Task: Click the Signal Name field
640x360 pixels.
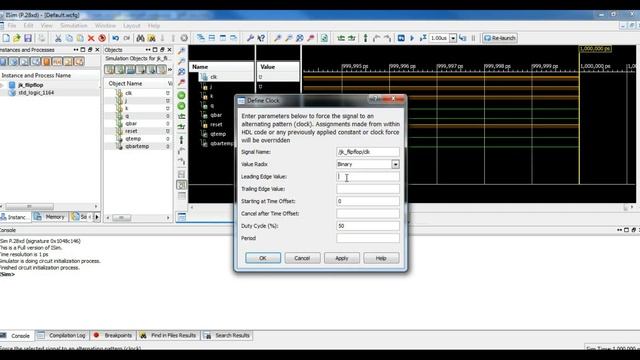Action: [x=368, y=152]
